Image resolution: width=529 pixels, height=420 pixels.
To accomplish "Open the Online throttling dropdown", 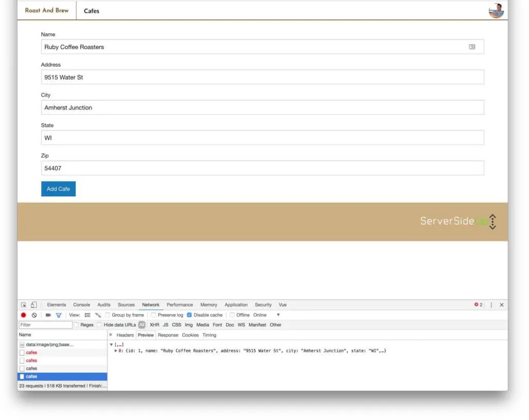I will click(x=267, y=315).
